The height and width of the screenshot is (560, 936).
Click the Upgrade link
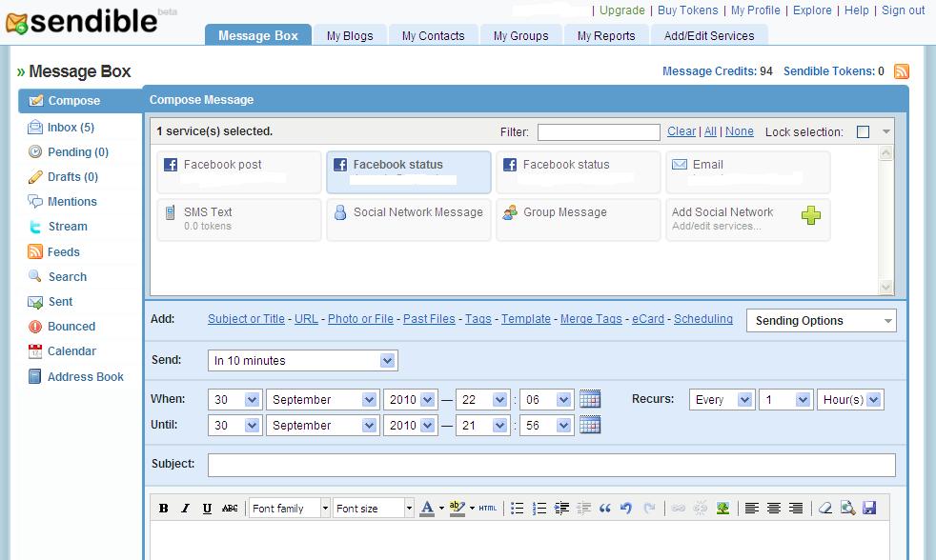pyautogui.click(x=622, y=10)
